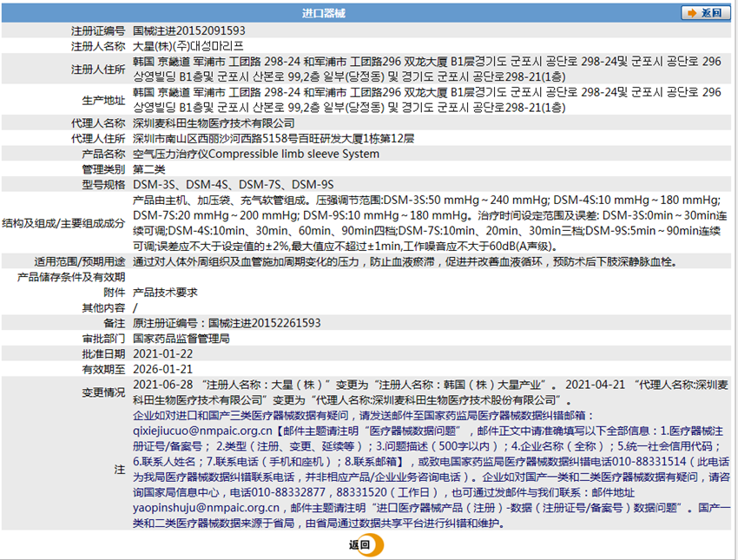Click the 型号规格 label

103,184
